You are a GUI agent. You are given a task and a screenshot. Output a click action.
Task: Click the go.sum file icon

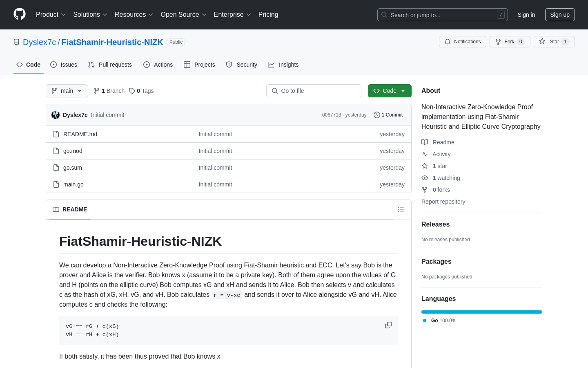point(56,168)
